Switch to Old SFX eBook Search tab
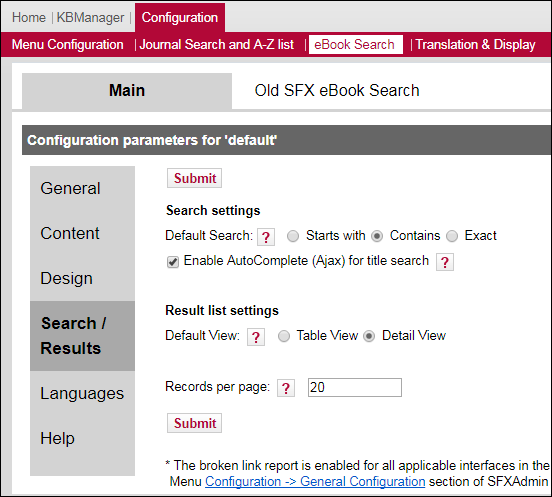This screenshot has height=497, width=552. click(x=337, y=91)
